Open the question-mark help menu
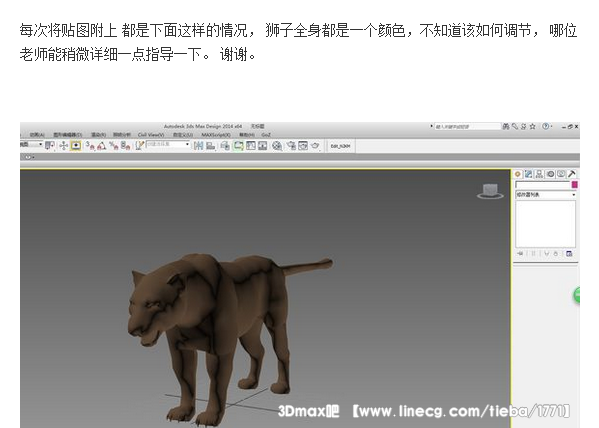599x428 pixels. click(x=546, y=126)
